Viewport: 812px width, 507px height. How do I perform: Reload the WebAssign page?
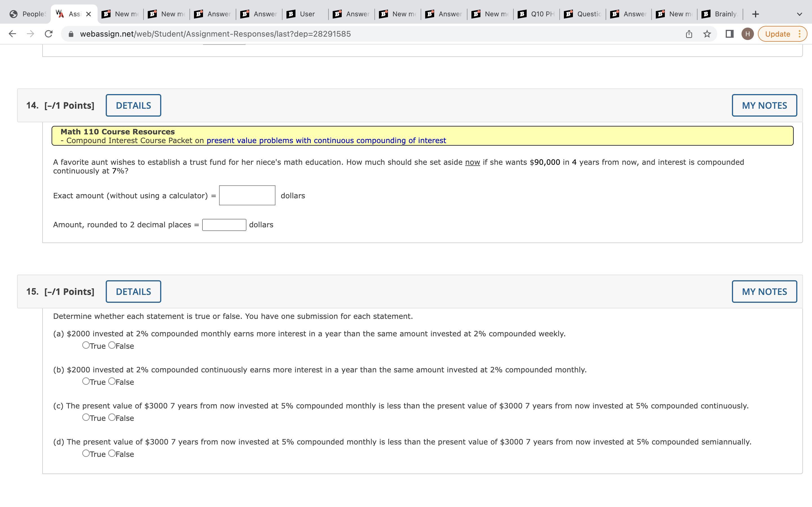coord(49,34)
